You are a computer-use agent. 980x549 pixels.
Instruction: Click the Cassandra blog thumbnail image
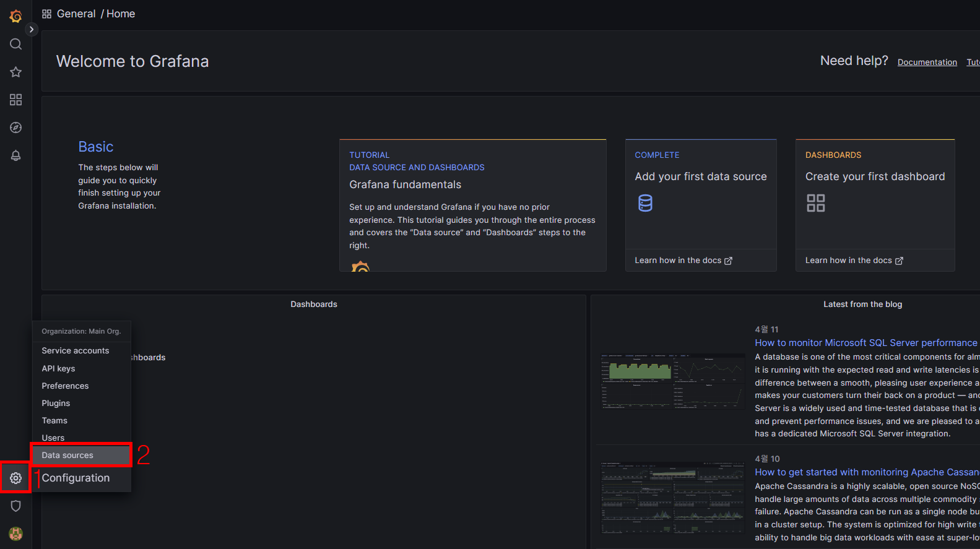click(673, 498)
